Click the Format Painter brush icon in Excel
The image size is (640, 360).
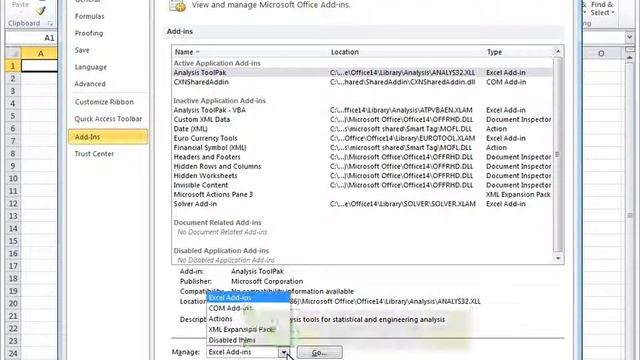click(x=41, y=10)
